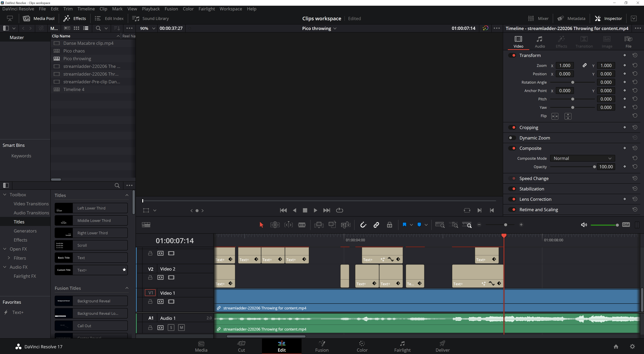Adjust the Rotation Angle slider

point(573,82)
